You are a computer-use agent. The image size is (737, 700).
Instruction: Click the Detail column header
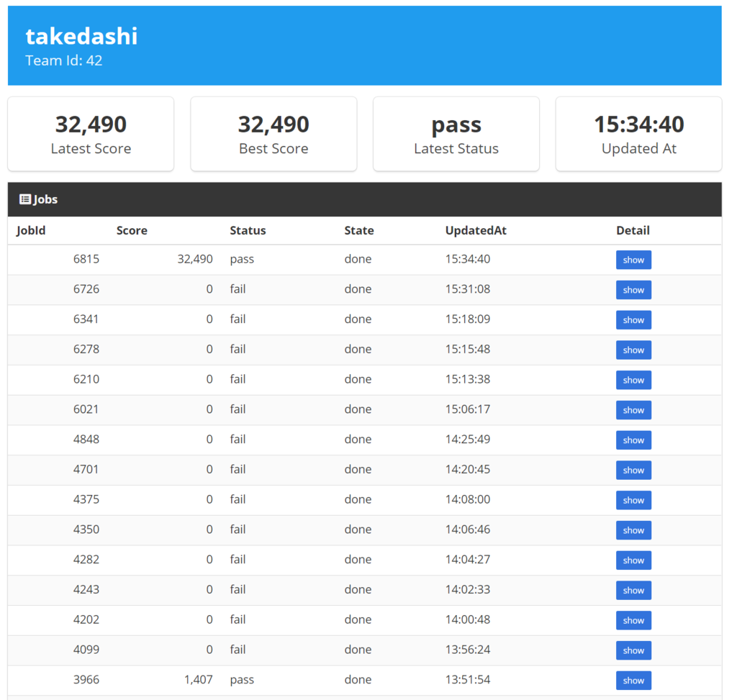tap(633, 231)
